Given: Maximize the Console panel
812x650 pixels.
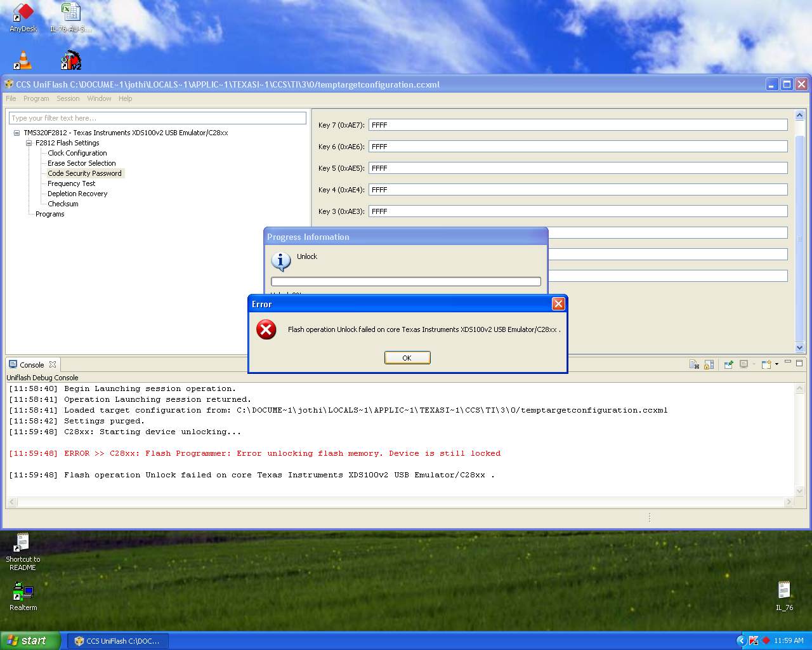Looking at the screenshot, I should pyautogui.click(x=799, y=363).
